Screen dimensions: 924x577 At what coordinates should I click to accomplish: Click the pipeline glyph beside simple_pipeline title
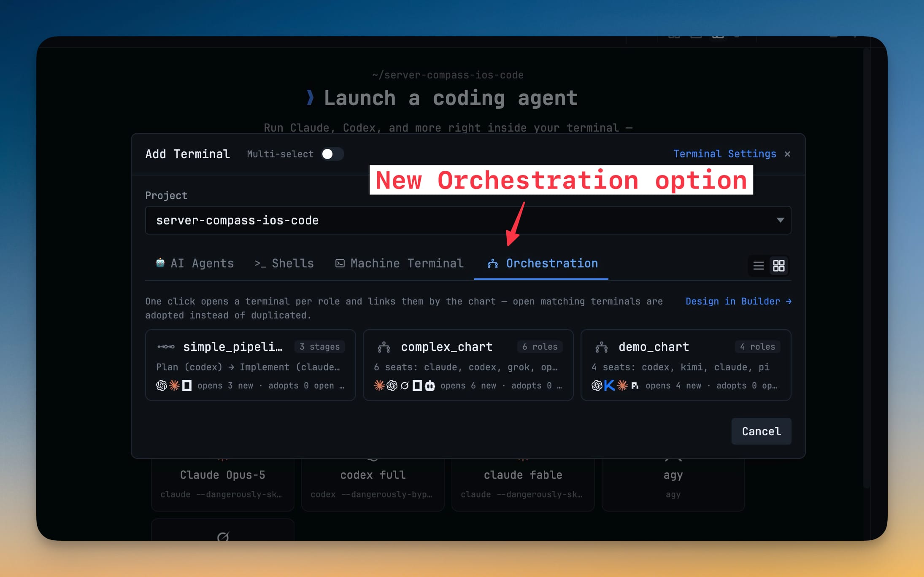[x=166, y=347]
